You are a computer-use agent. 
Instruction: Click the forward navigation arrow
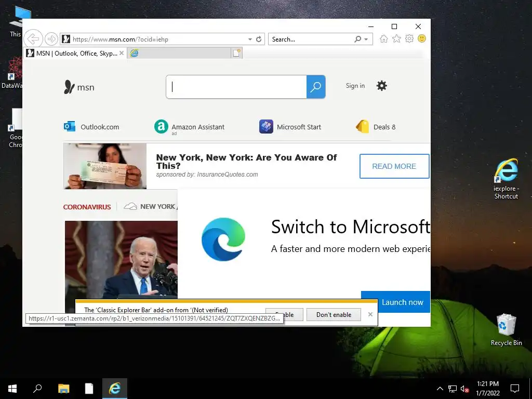[51, 39]
